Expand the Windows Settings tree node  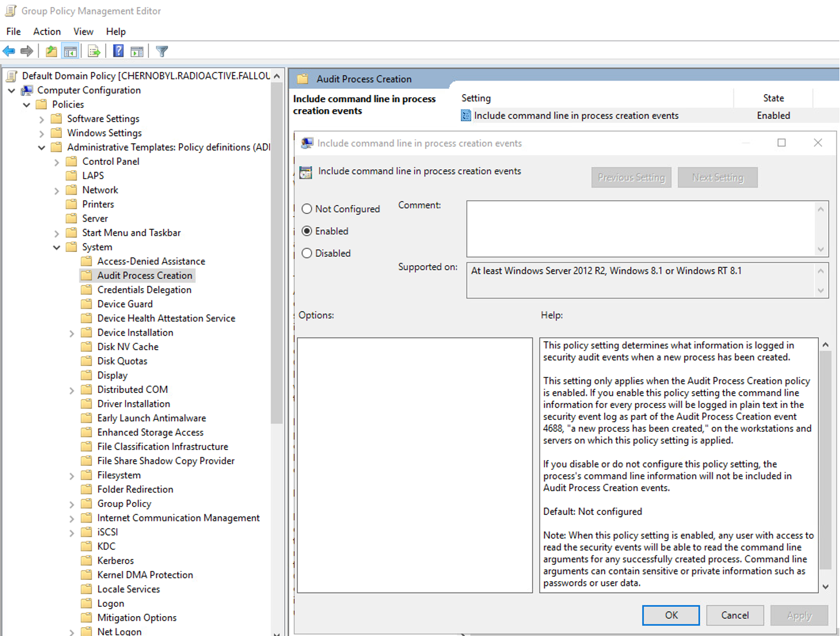pos(41,133)
